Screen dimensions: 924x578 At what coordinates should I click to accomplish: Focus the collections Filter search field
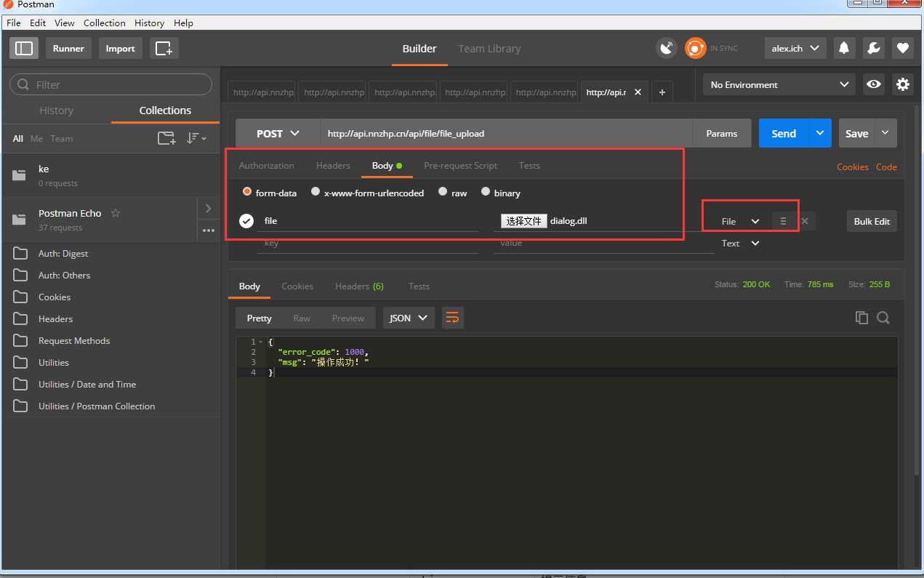[111, 84]
